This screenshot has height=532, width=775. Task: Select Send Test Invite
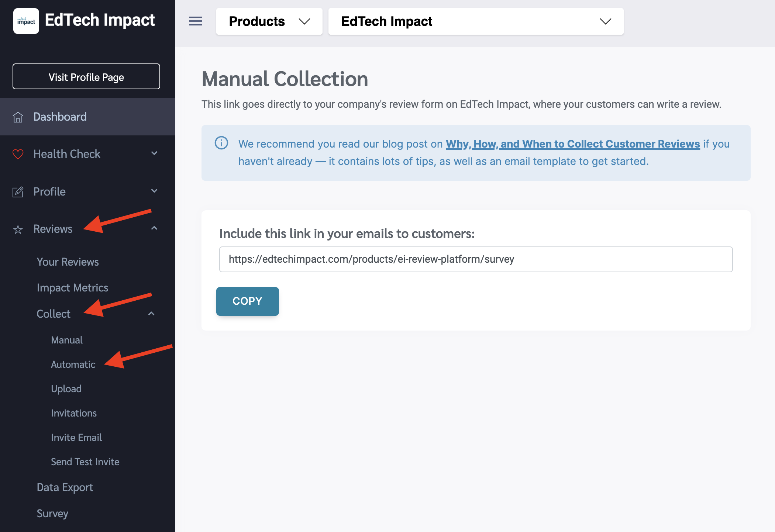(85, 462)
